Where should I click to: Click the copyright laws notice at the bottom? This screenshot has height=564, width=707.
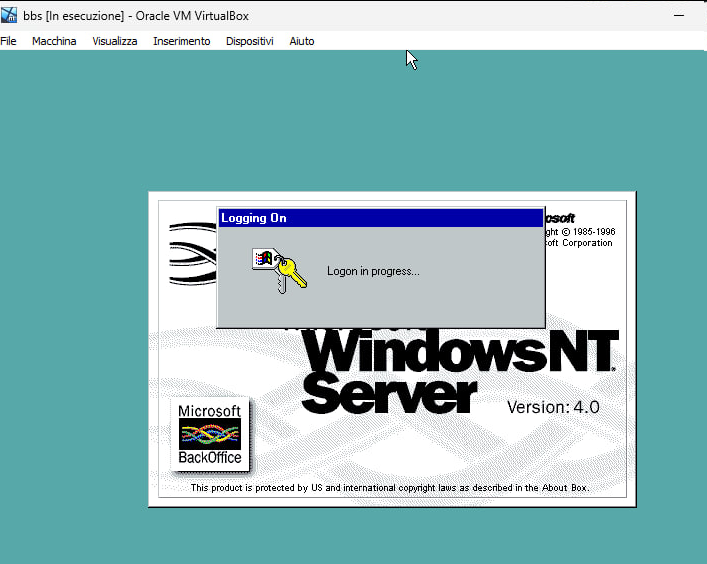click(390, 488)
